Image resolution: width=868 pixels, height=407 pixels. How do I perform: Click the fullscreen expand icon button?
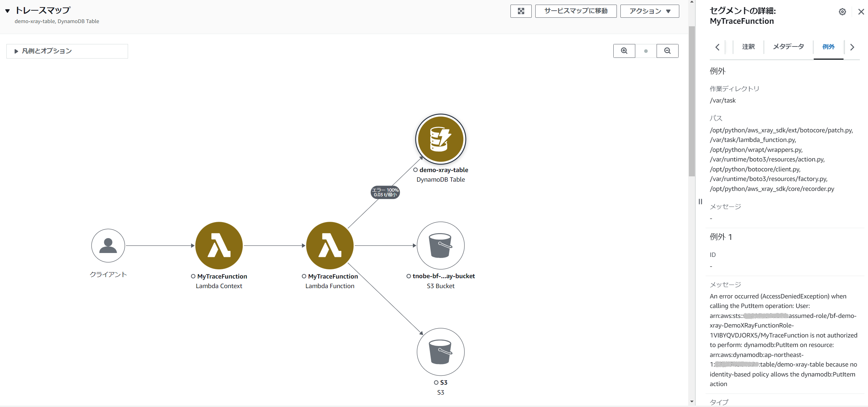click(x=521, y=11)
